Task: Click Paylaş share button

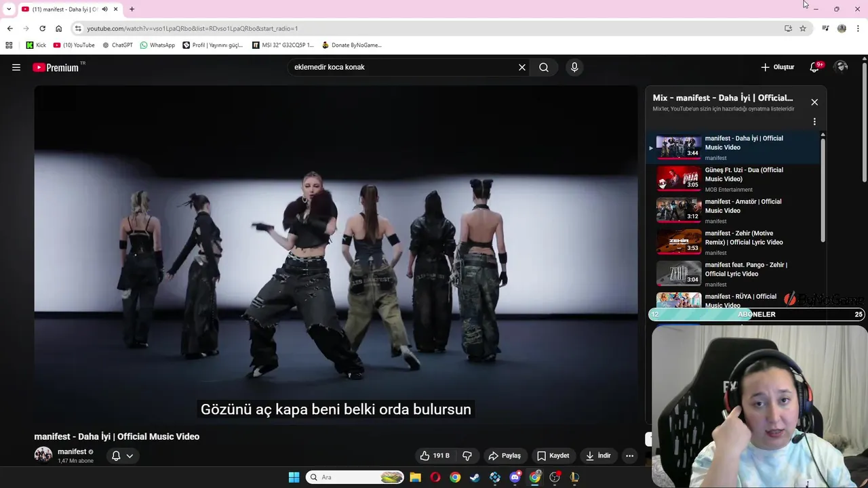Action: [505, 455]
